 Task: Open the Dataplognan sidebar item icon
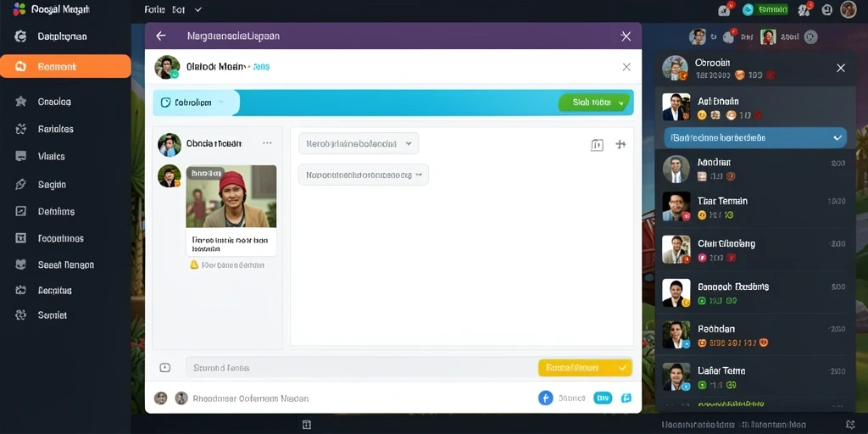(x=20, y=36)
